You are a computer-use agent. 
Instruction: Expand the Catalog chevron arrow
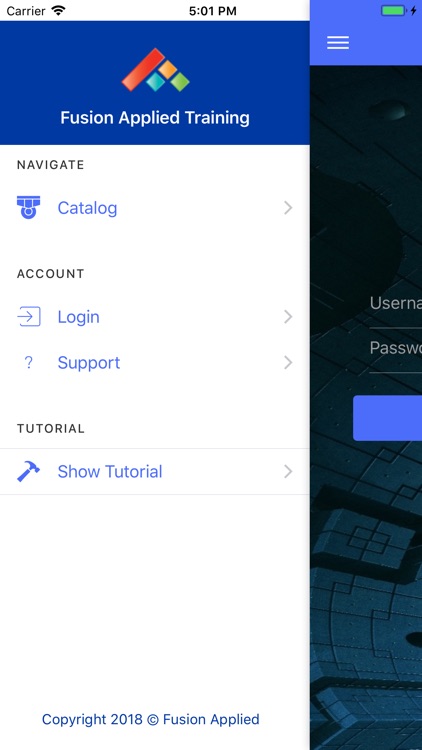[288, 208]
